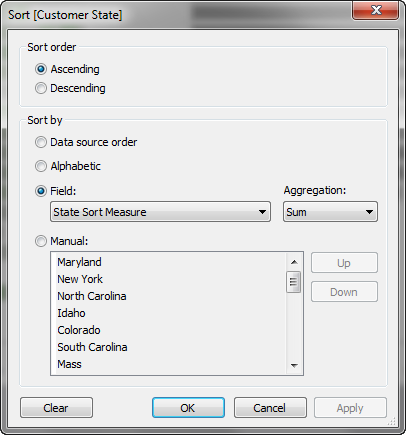
Task: Select Idaho in the manual list
Action: tap(71, 313)
